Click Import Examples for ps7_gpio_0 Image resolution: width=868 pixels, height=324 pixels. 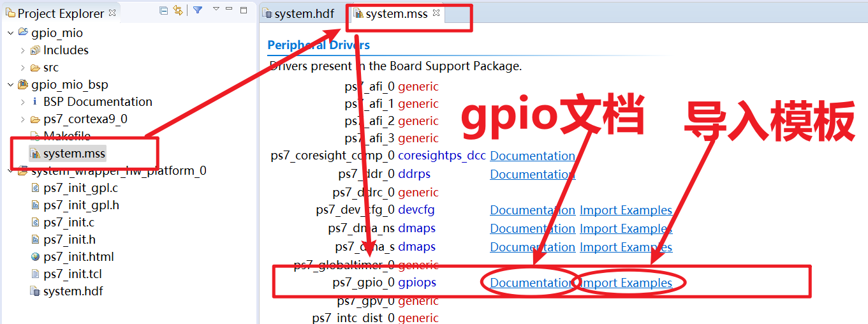626,283
